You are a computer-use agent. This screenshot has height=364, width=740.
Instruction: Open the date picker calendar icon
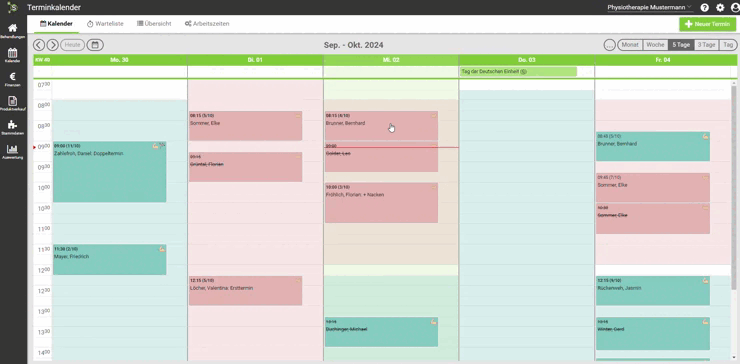(x=95, y=45)
